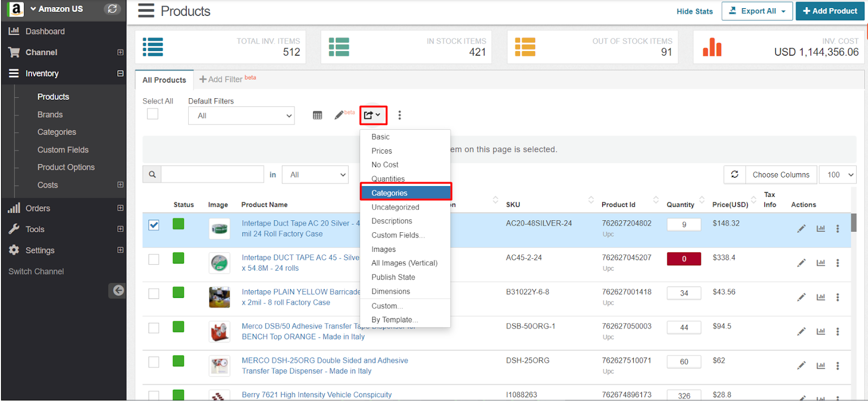Image resolution: width=868 pixels, height=401 pixels.
Task: Click the Inv. Cost bar chart icon
Action: 712,47
